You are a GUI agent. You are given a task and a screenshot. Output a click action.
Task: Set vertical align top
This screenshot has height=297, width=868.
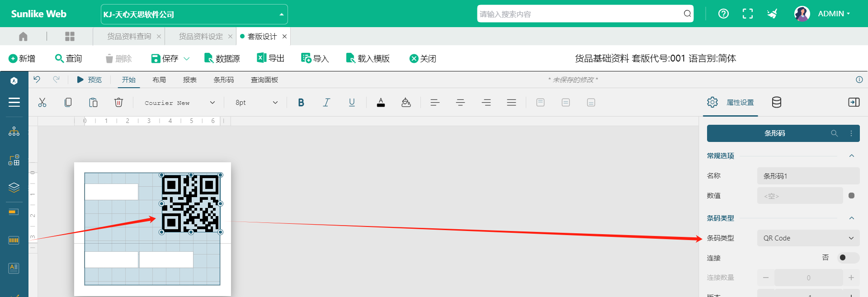[x=540, y=103]
